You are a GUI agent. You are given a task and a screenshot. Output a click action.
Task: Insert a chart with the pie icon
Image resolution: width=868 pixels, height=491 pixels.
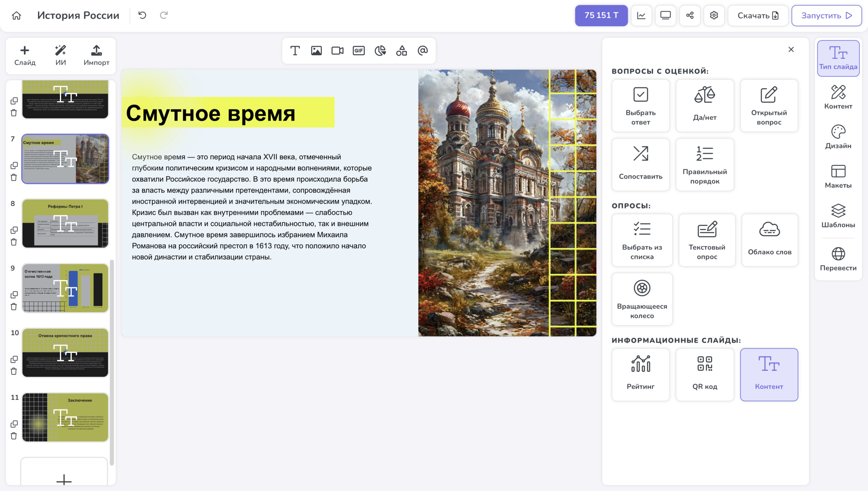pos(380,51)
